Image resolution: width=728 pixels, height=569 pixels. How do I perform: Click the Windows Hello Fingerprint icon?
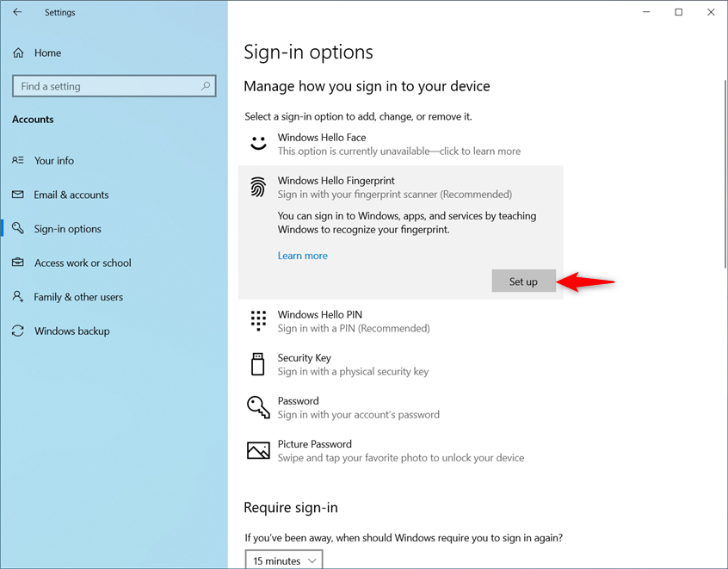(258, 187)
